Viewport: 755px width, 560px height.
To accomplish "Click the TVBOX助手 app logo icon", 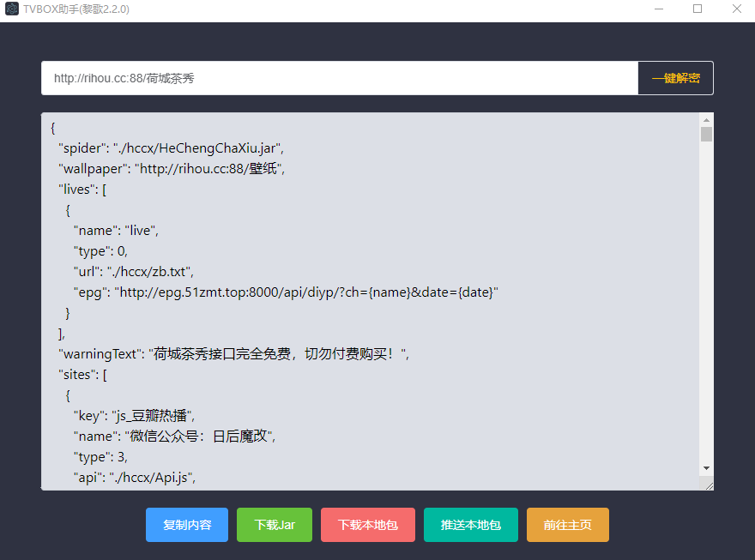I will pos(12,9).
